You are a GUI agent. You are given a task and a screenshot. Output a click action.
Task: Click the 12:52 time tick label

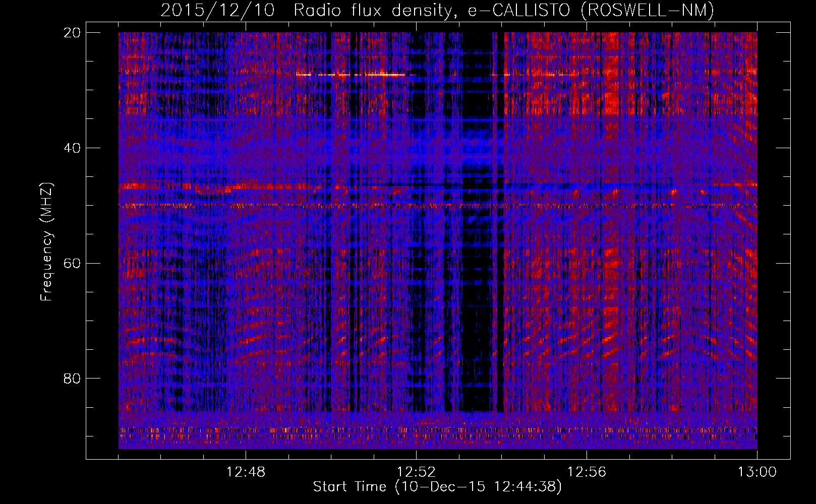416,472
